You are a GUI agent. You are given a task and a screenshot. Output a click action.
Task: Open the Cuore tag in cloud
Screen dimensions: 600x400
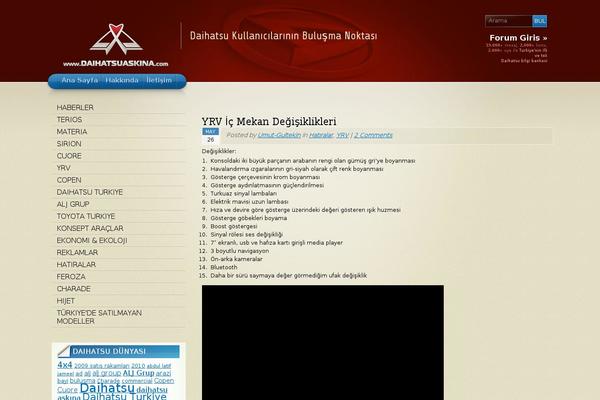click(67, 390)
